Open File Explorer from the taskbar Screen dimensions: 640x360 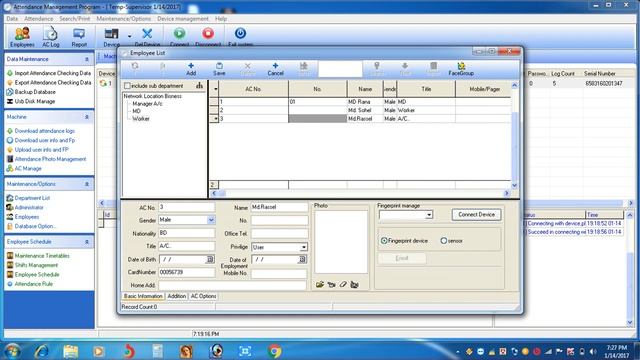pos(71,351)
